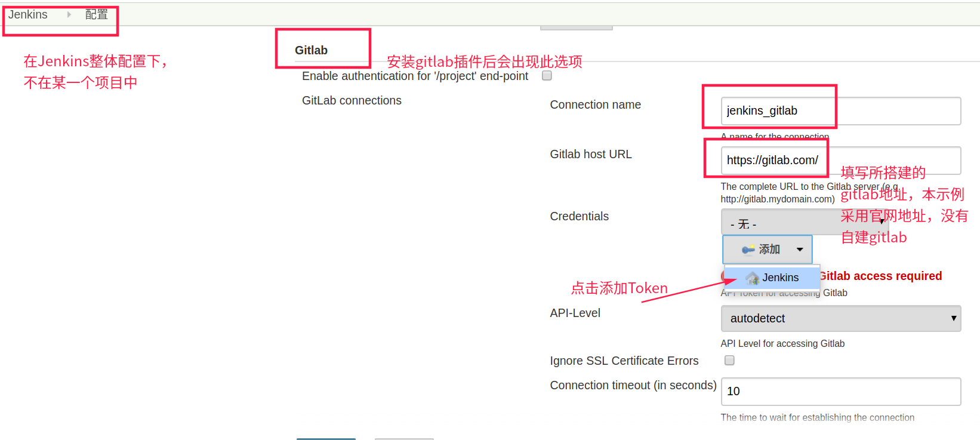Select the API Level for accessing Gitlab hint
Screen dimensions: 980x440
click(x=782, y=343)
